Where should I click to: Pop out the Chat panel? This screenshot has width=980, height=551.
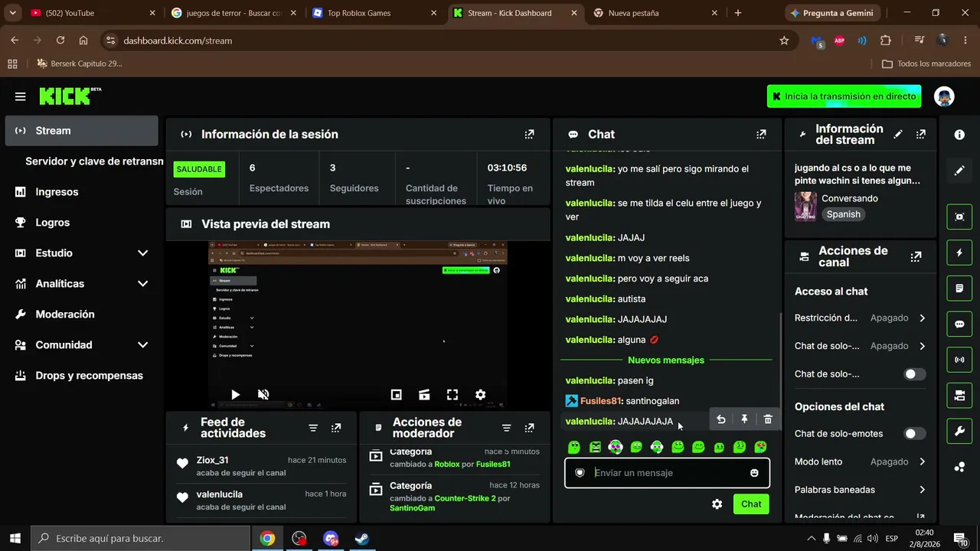pos(761,134)
